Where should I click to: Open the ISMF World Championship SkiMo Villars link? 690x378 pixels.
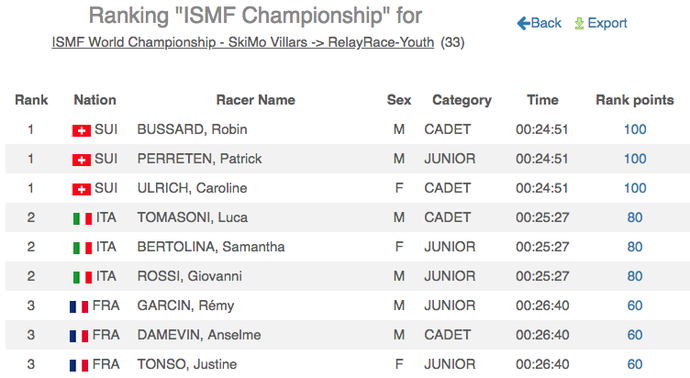243,42
